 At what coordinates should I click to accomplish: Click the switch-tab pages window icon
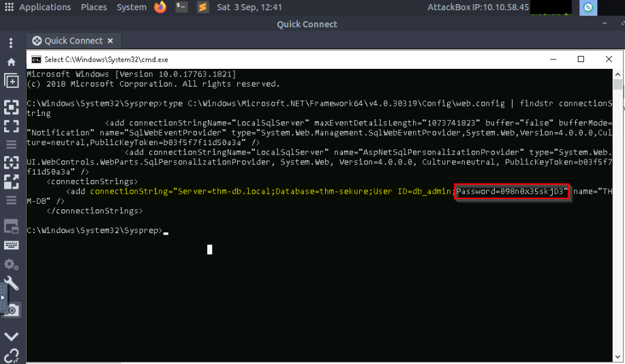[11, 226]
